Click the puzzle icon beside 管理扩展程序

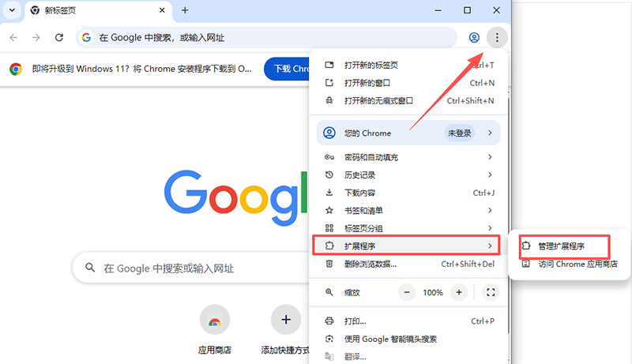pos(526,246)
